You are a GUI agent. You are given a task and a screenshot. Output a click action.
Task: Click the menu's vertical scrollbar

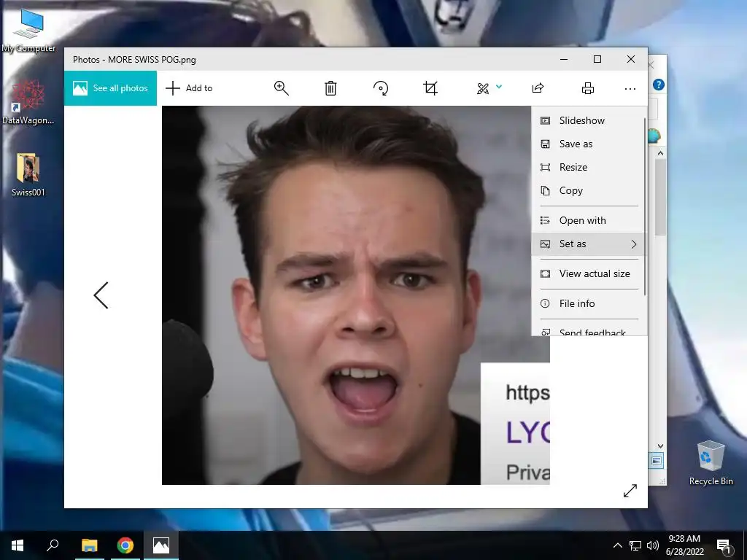pyautogui.click(x=645, y=206)
